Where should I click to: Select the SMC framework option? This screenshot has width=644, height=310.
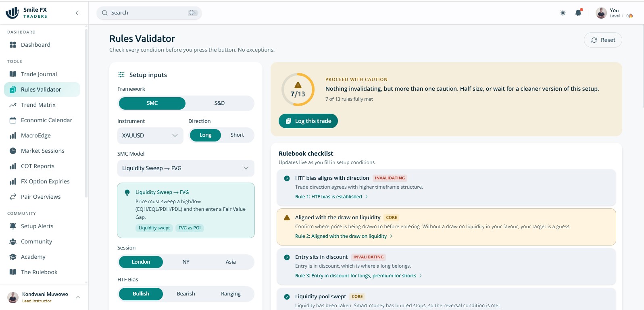152,103
